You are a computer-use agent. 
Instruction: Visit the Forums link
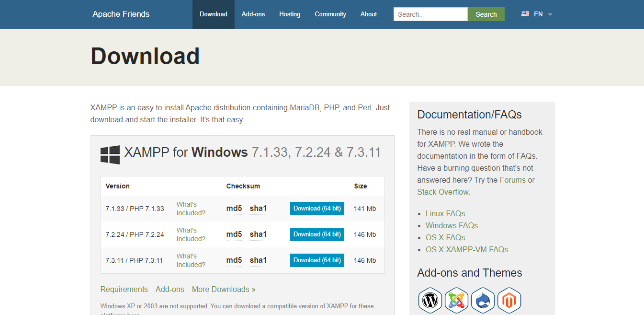click(513, 180)
